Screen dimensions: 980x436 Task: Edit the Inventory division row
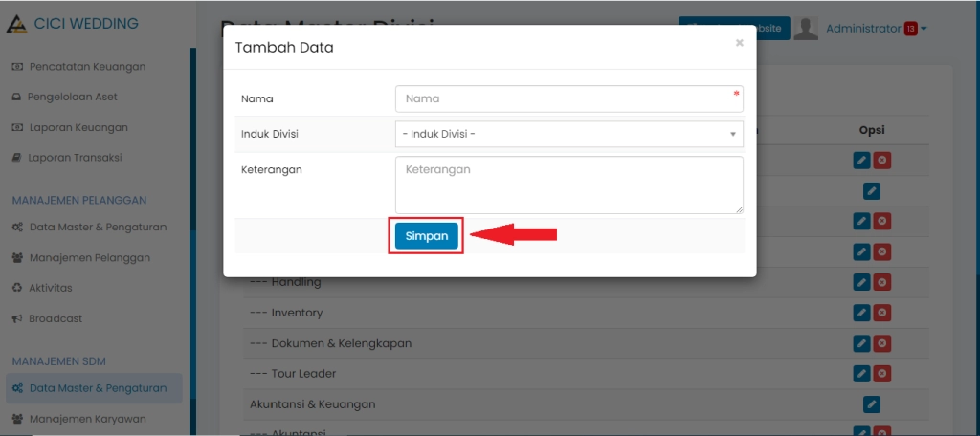(x=861, y=313)
